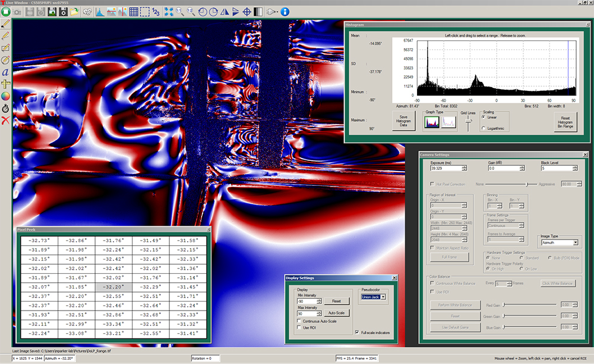This screenshot has width=594, height=364.
Task: Select the stopwatch timer tool
Action: [6, 108]
